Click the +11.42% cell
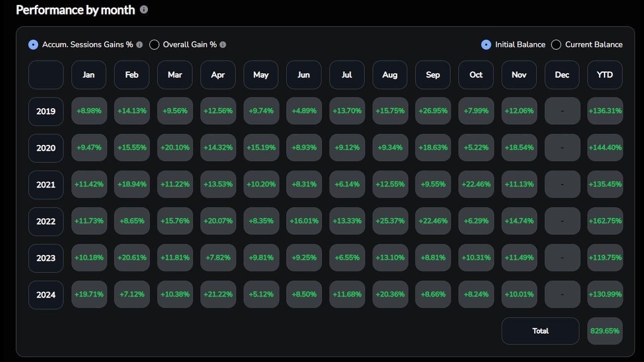Viewport: 644px width, 362px height. coord(89,185)
